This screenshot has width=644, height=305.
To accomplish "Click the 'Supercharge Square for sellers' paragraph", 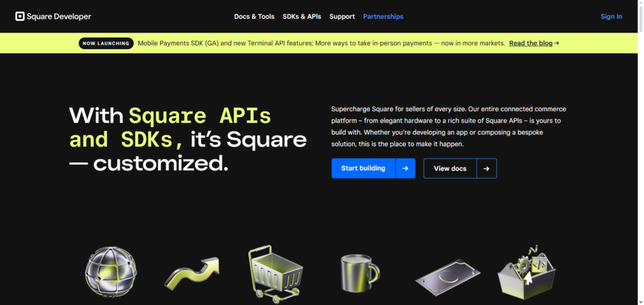I will coord(449,126).
